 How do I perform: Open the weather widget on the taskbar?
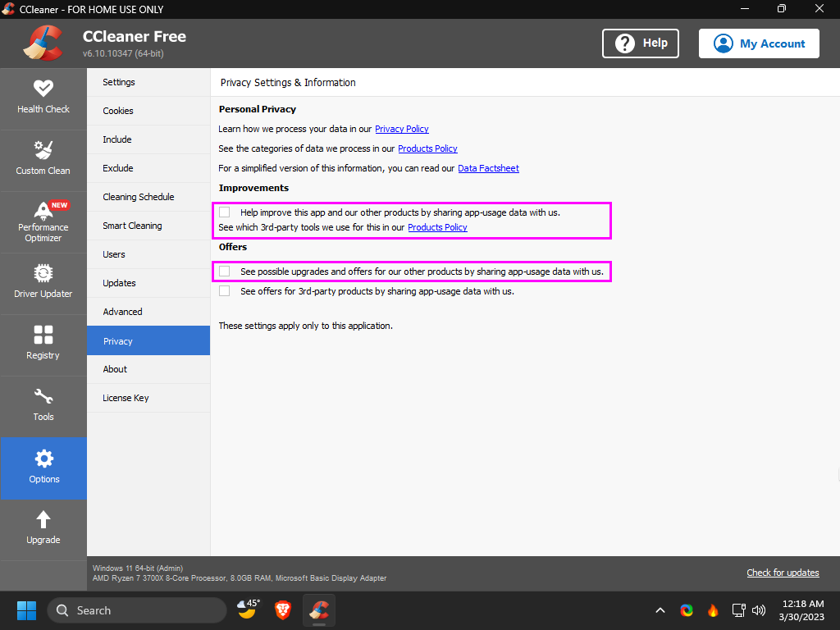[x=249, y=609]
